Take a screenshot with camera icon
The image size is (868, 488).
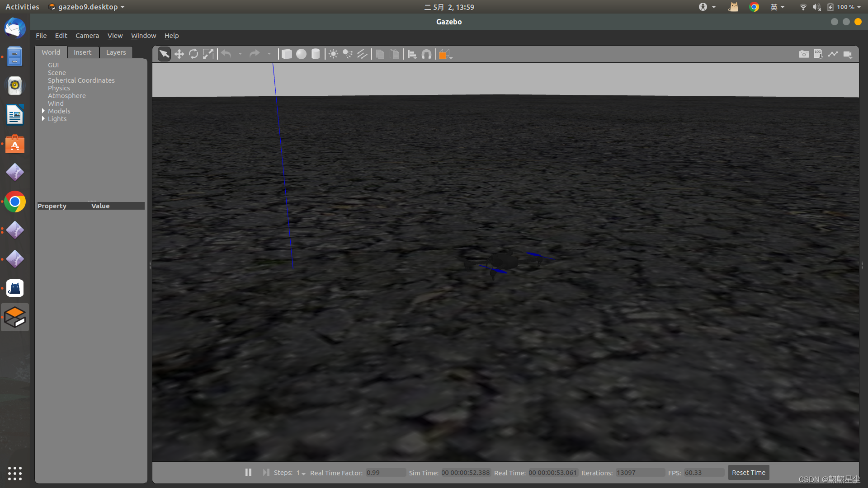[804, 54]
